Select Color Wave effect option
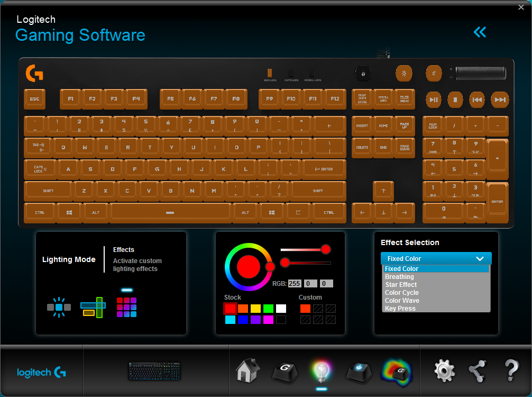This screenshot has height=397, width=532. coord(436,301)
